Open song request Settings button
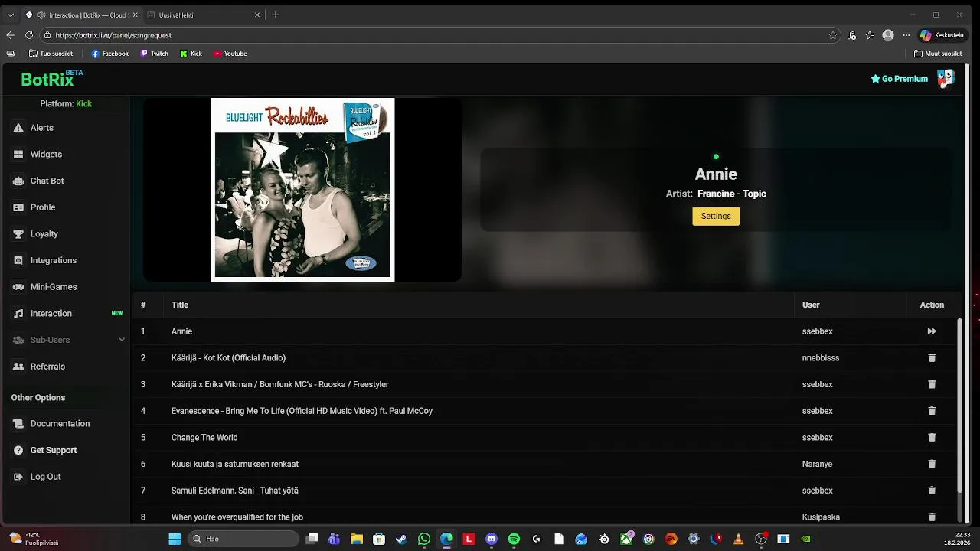This screenshot has width=980, height=551. 716,216
